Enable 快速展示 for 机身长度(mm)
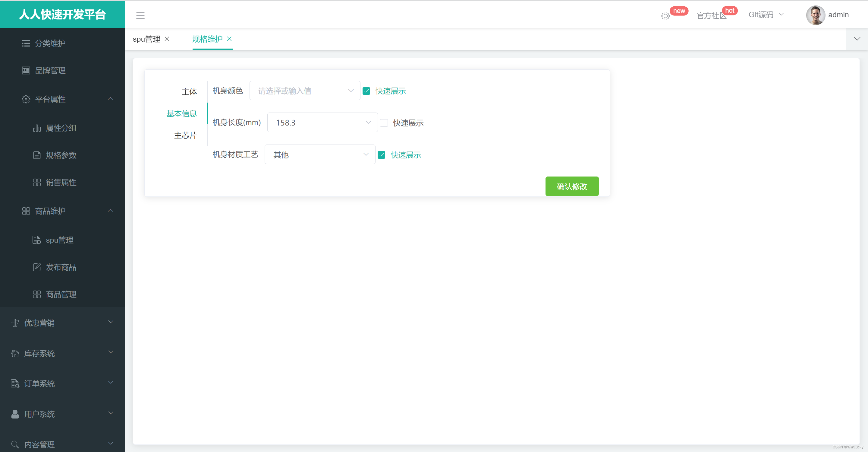 pos(384,123)
